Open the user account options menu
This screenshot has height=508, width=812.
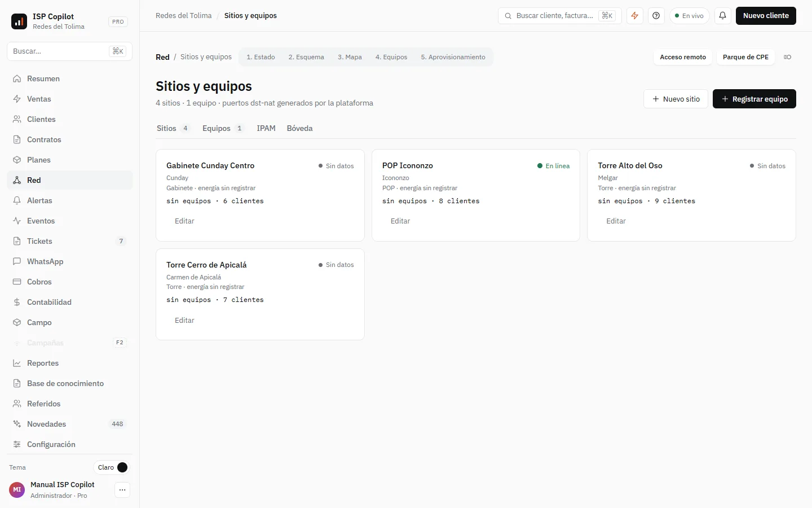(x=122, y=490)
